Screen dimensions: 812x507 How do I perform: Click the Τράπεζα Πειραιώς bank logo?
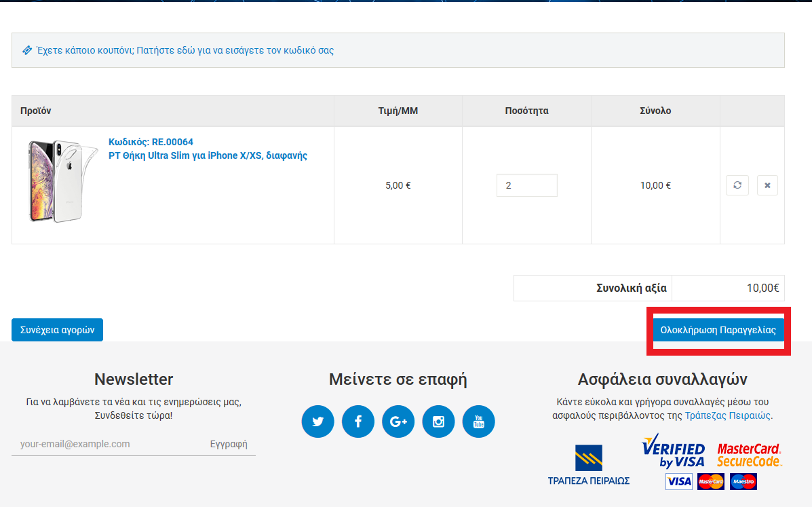[589, 464]
